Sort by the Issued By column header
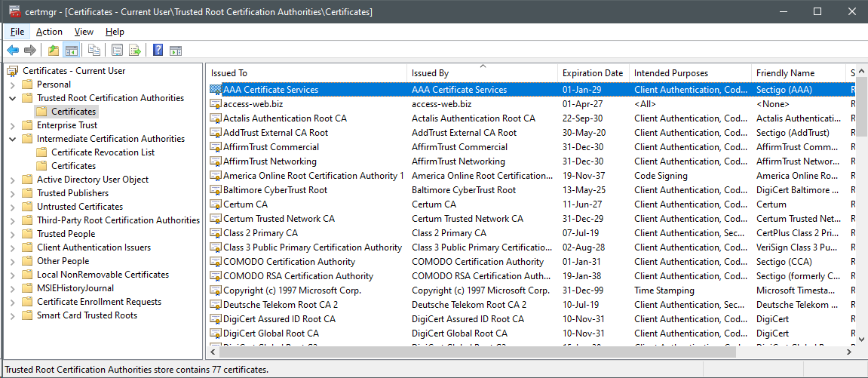Image resolution: width=868 pixels, height=378 pixels. pos(482,73)
